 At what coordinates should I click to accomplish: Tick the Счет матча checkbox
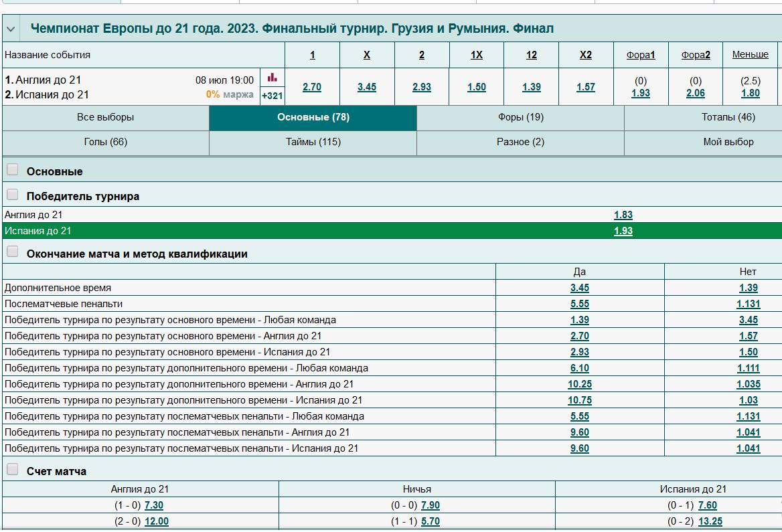click(x=12, y=470)
